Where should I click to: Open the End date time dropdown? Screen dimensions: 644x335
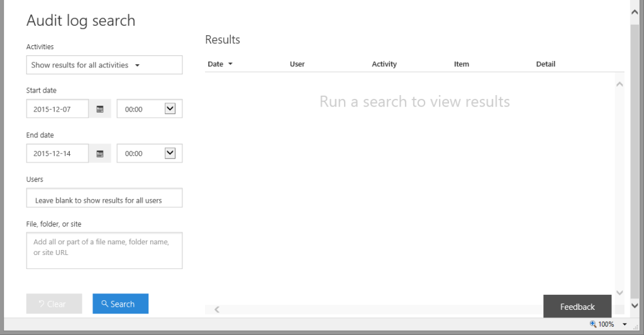pos(170,153)
